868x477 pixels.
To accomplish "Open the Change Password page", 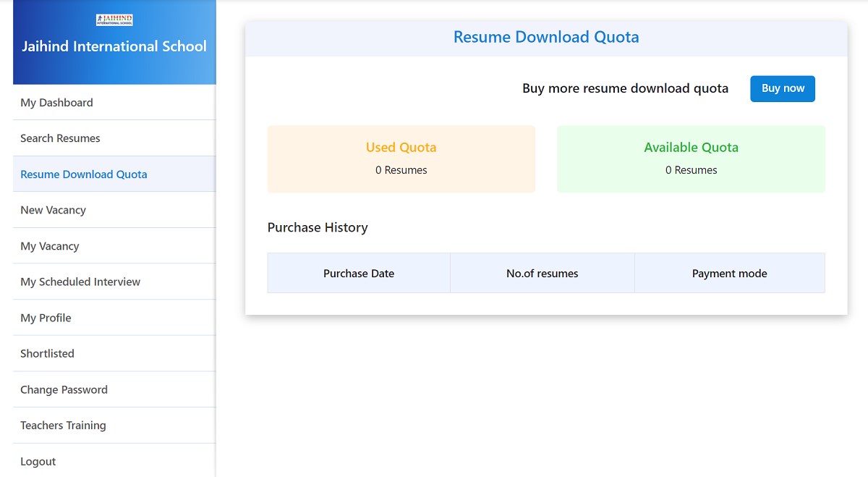I will pyautogui.click(x=64, y=389).
